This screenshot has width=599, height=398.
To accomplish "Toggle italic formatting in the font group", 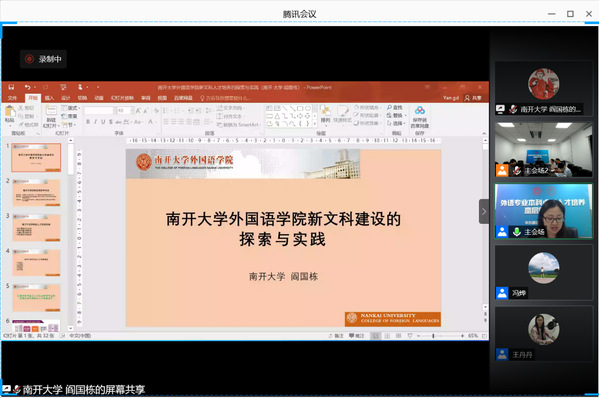I will point(95,122).
